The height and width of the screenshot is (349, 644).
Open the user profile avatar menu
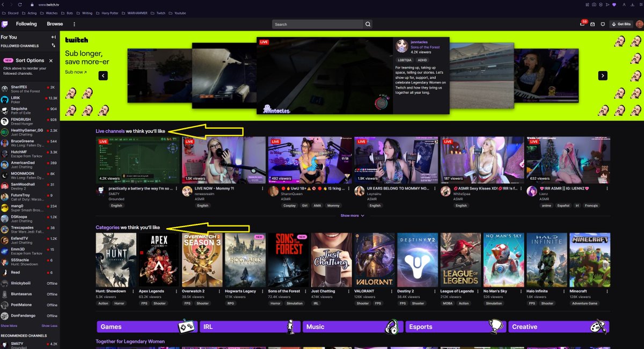(639, 24)
